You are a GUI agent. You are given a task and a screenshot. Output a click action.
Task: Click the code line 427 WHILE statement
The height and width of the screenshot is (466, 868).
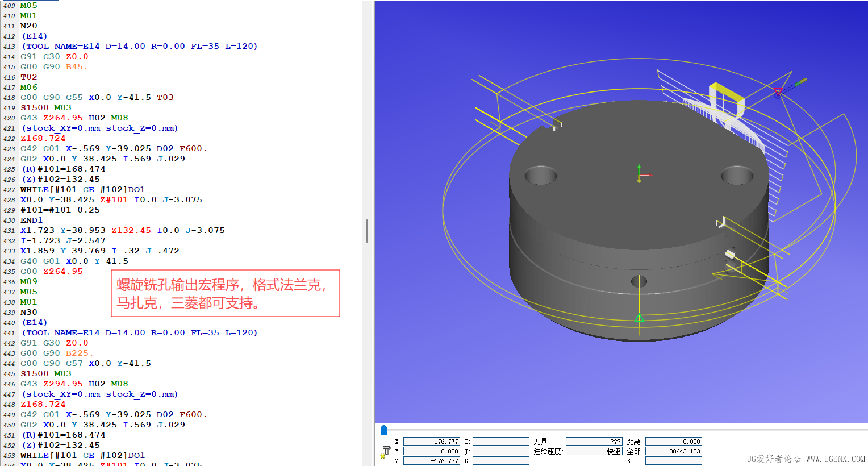pos(82,190)
